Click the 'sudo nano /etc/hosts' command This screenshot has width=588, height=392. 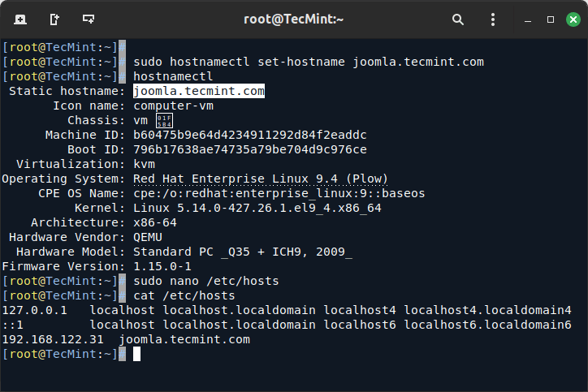click(205, 281)
